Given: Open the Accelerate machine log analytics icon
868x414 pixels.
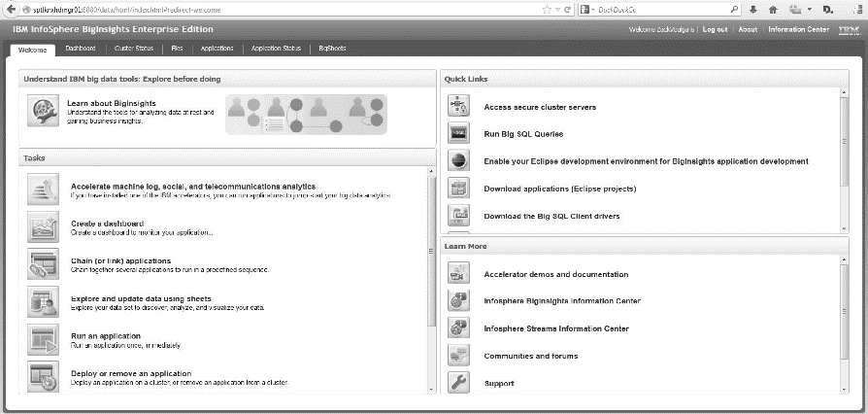Looking at the screenshot, I should (x=43, y=189).
